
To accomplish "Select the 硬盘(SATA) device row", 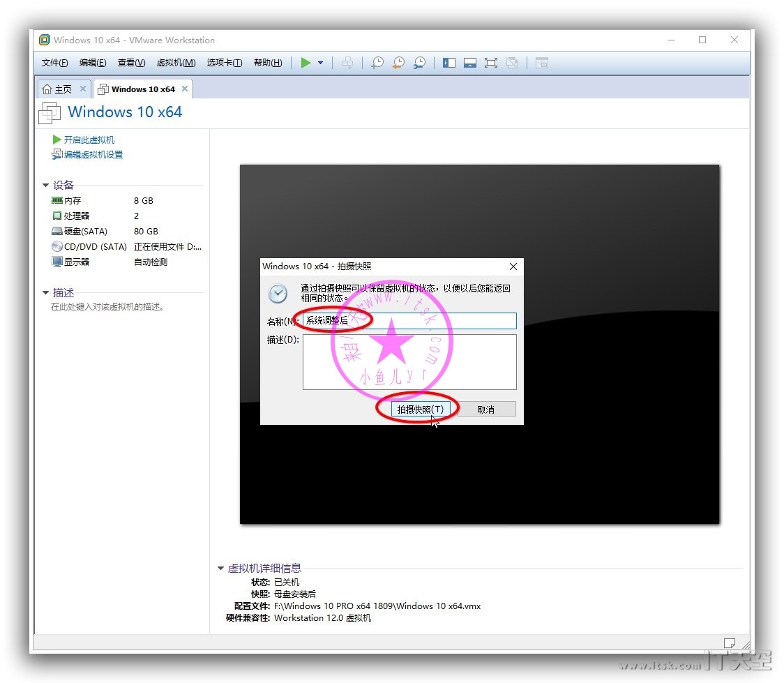I will [x=126, y=232].
